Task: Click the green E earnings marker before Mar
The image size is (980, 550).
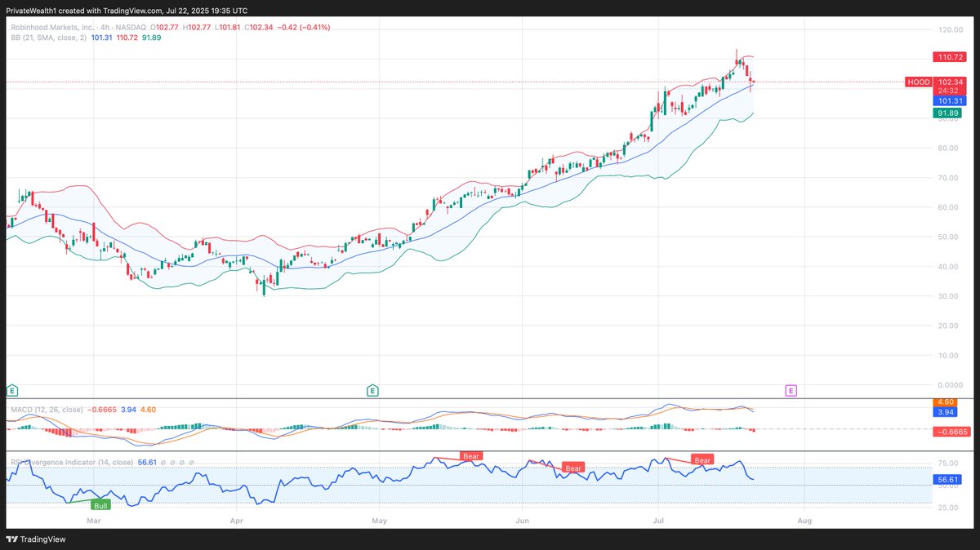Action: pyautogui.click(x=11, y=391)
